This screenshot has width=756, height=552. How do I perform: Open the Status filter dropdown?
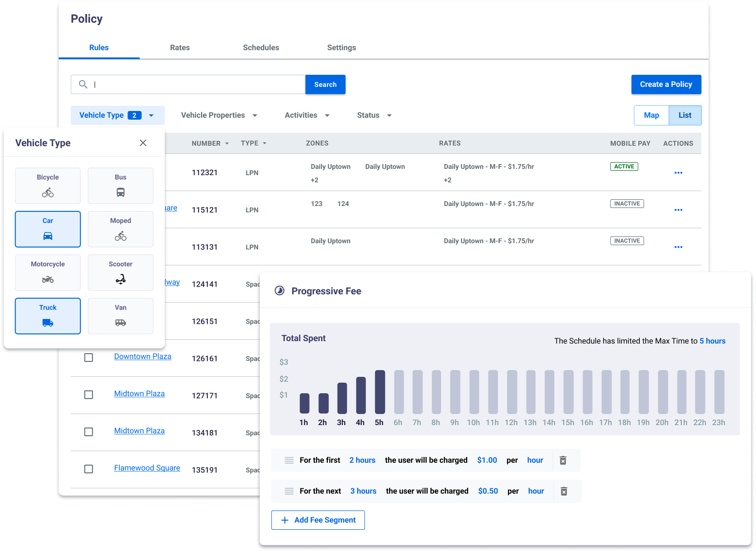374,115
